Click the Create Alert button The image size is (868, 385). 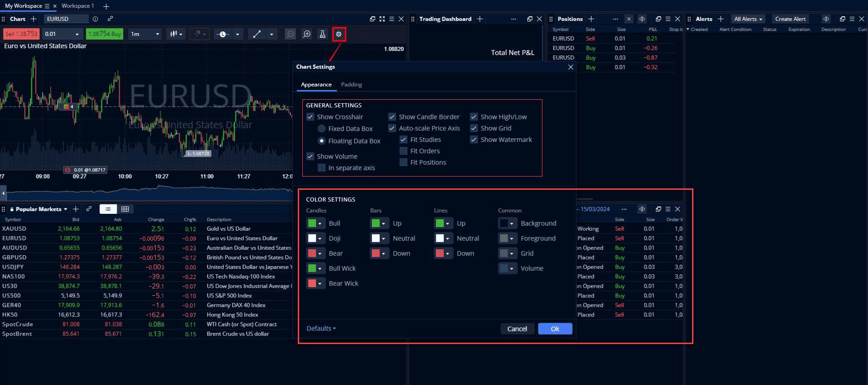tap(790, 19)
